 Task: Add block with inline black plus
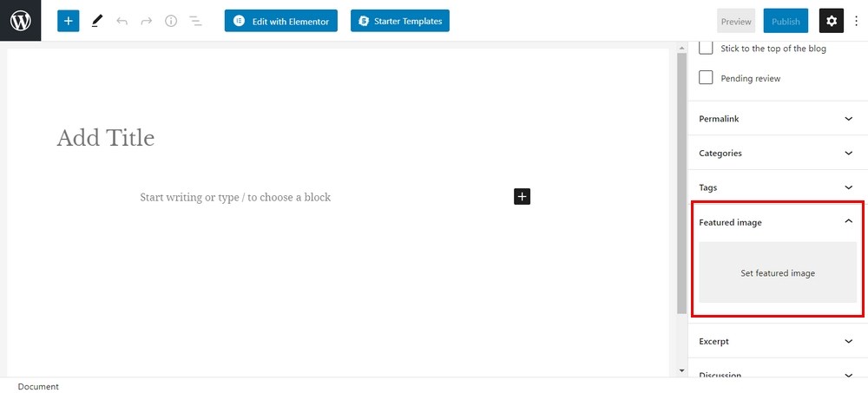pos(522,196)
